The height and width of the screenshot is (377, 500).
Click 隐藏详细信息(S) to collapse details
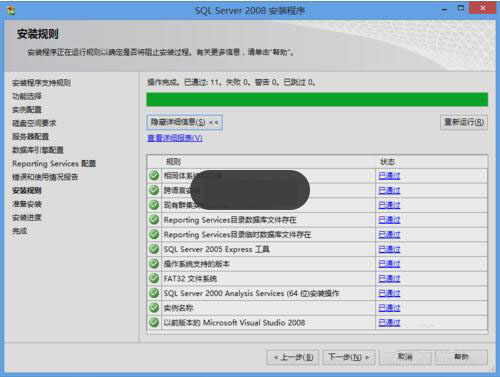tap(184, 122)
